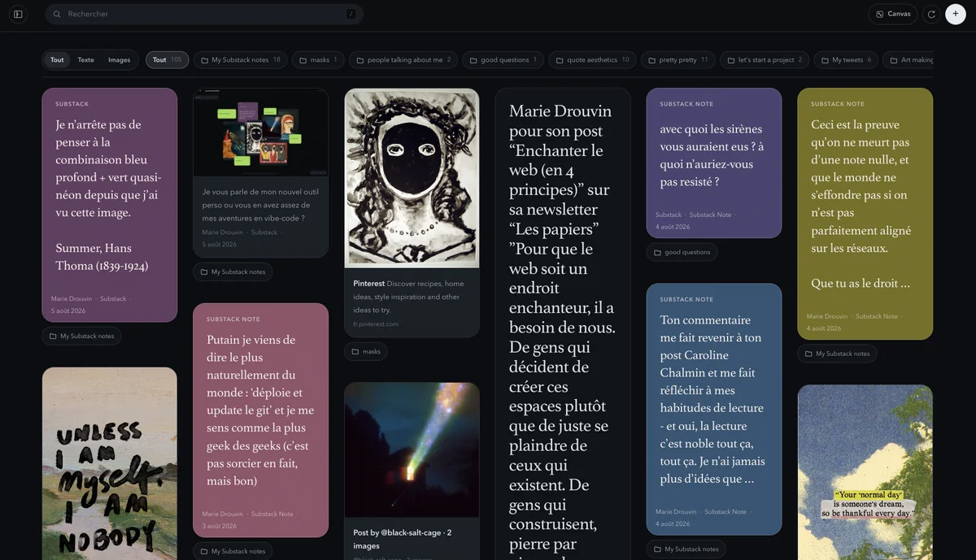Select the Tout 105 collection chip
This screenshot has width=976, height=560.
(167, 59)
